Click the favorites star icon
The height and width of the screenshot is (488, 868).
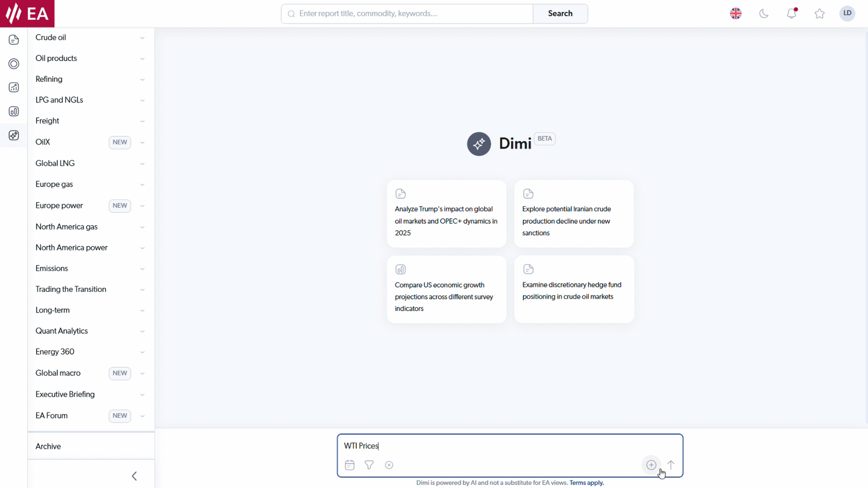(820, 13)
